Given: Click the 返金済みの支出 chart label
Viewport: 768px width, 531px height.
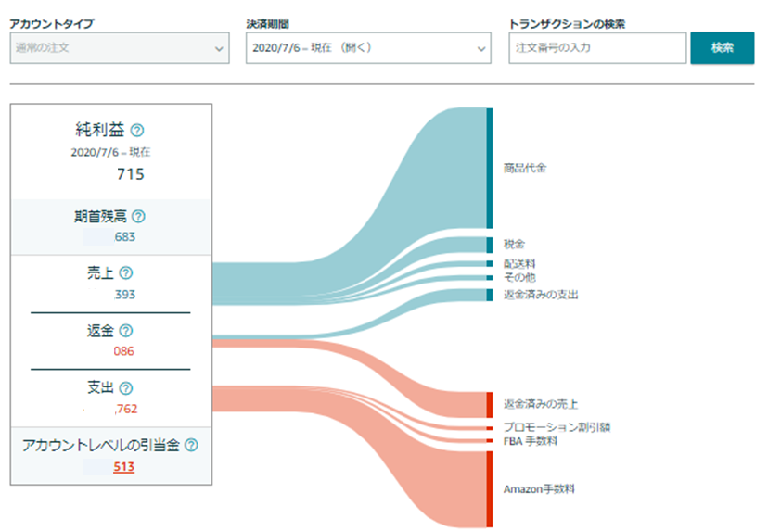Looking at the screenshot, I should tap(541, 294).
